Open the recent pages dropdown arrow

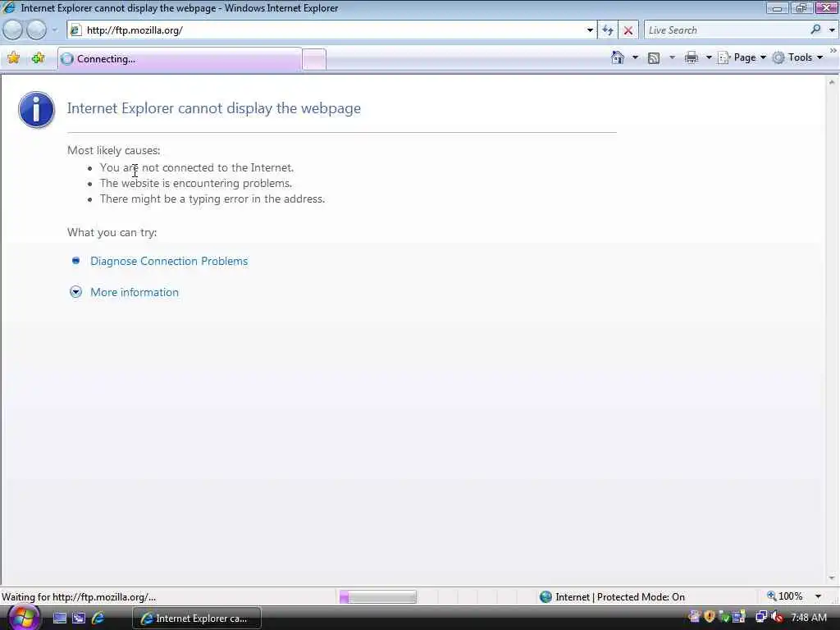(54, 30)
